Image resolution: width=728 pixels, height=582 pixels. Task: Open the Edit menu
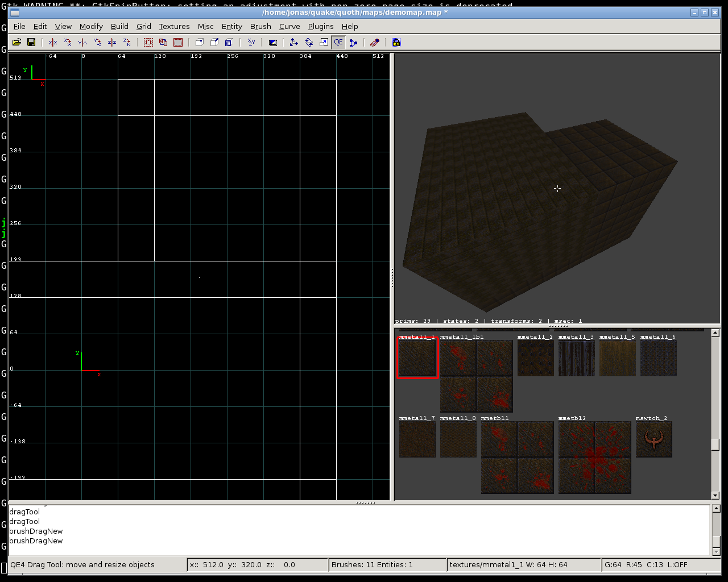click(x=40, y=26)
